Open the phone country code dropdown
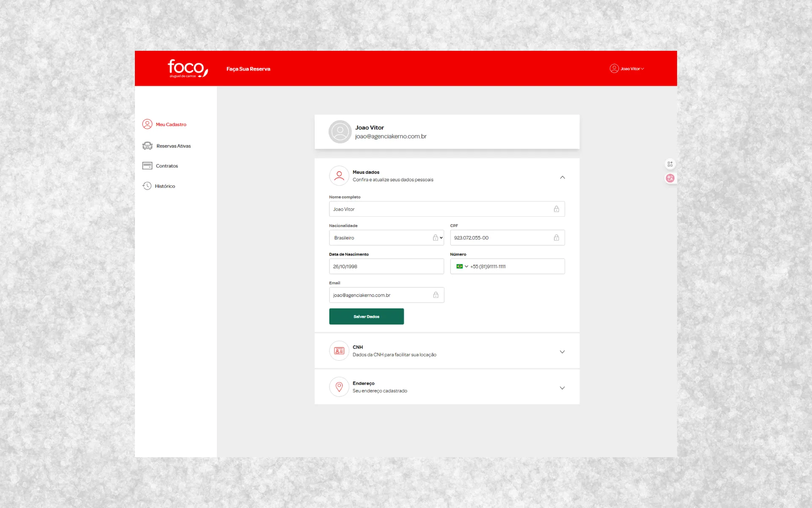812x508 pixels. tap(463, 266)
